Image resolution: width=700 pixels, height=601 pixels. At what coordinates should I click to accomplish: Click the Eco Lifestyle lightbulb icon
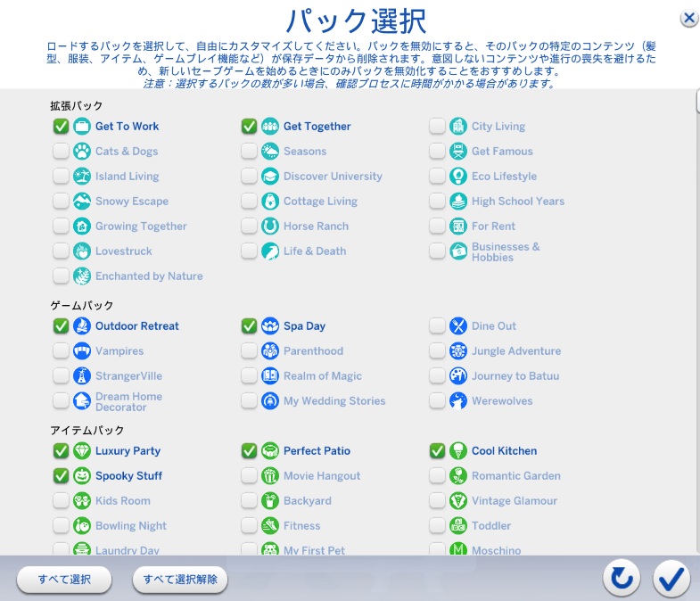click(x=458, y=177)
